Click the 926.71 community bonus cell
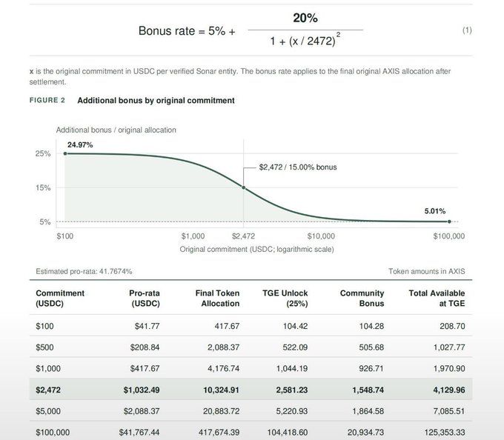 pyautogui.click(x=371, y=368)
